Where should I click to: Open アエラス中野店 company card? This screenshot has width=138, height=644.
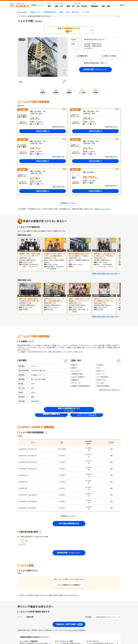tap(29, 254)
